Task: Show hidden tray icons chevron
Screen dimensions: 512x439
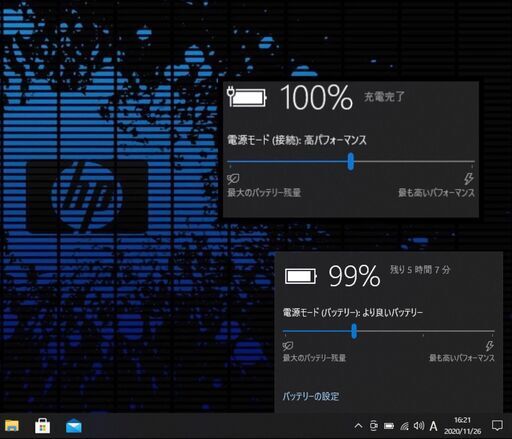Action: click(358, 426)
